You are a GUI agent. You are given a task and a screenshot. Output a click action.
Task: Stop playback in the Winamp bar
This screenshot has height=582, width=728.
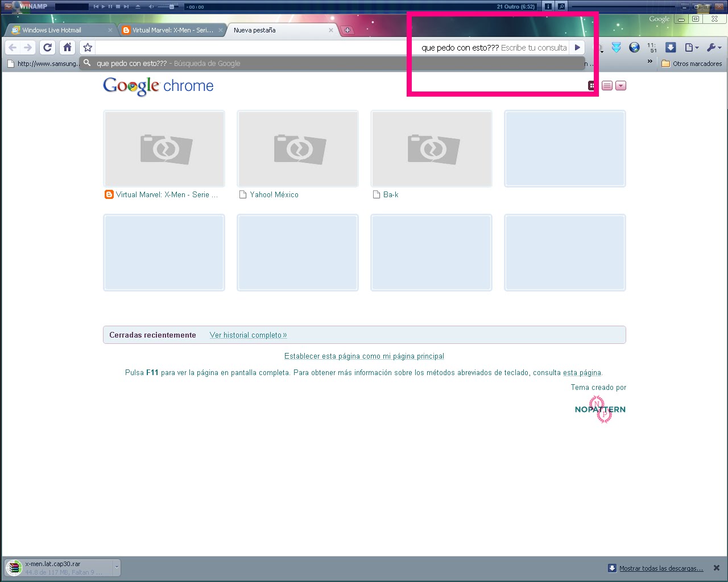click(x=118, y=7)
